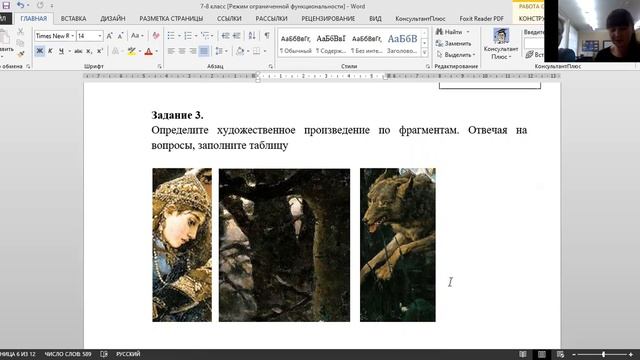Apply the Обычный style
The height and width of the screenshot is (360, 640).
296,43
